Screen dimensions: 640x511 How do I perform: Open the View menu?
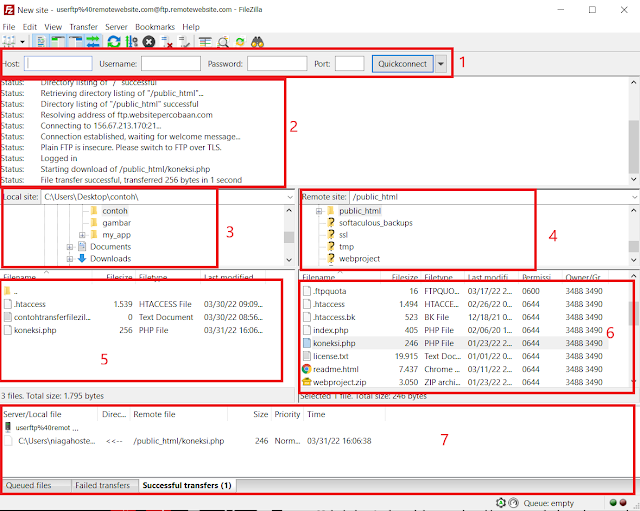pyautogui.click(x=53, y=27)
